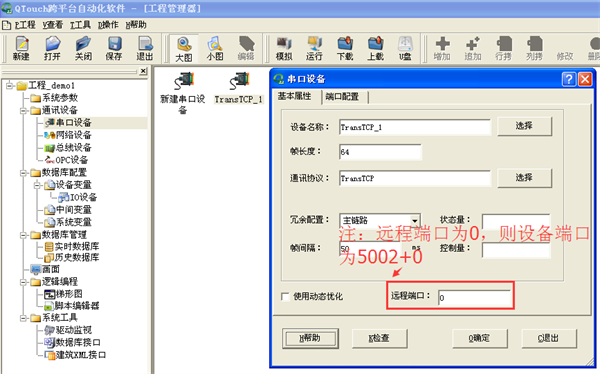Click 选择 button beside 通讯协议

[x=524, y=178]
